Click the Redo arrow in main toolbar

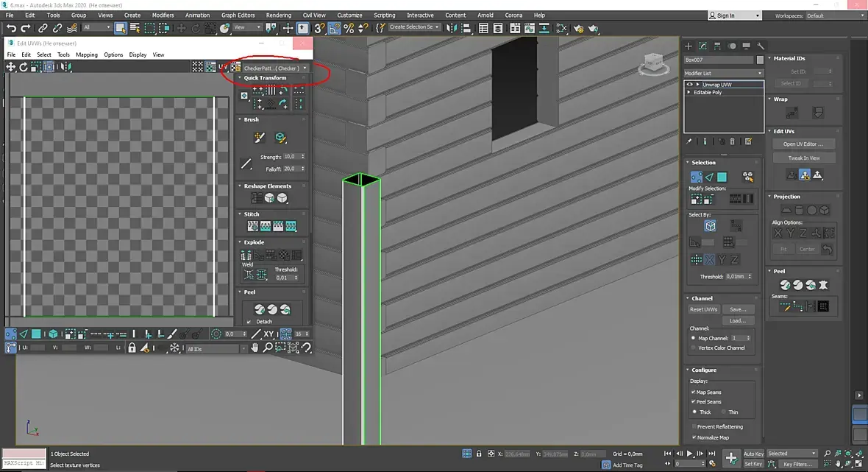26,28
